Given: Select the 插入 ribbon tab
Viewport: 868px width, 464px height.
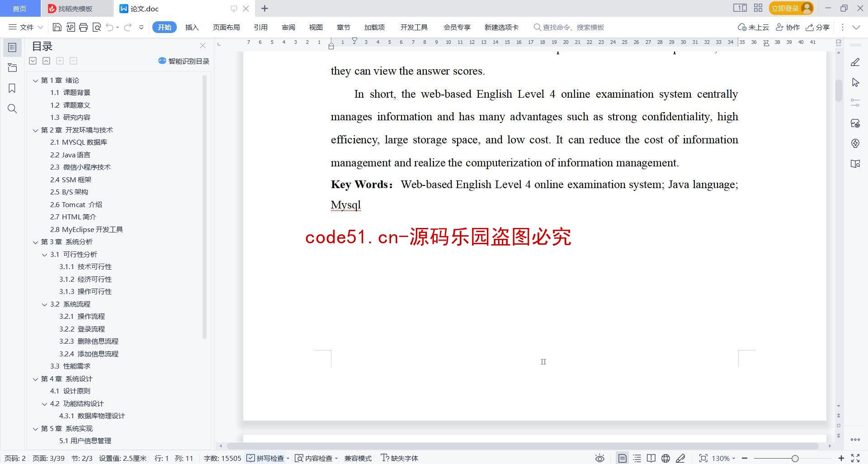Looking at the screenshot, I should (x=192, y=27).
